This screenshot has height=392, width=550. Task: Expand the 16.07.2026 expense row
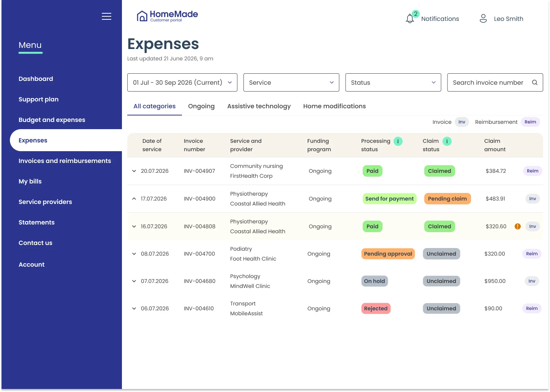tap(134, 226)
